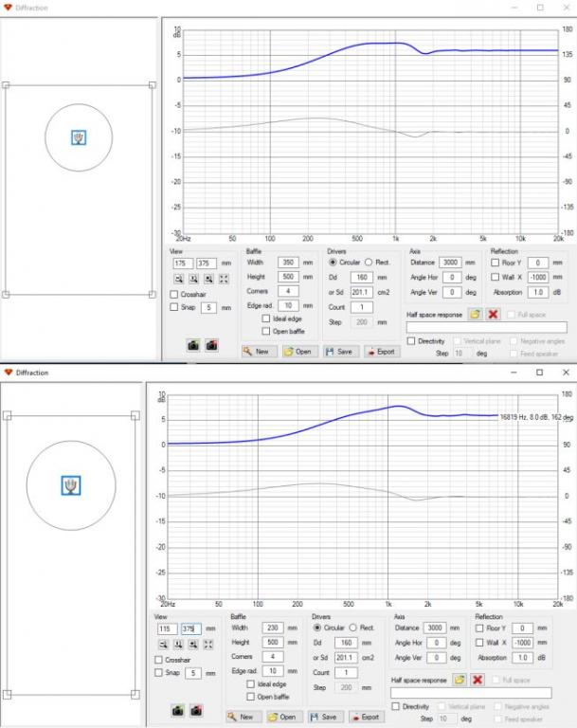Image resolution: width=577 pixels, height=728 pixels.
Task: Toggle the Snap checkbox in the upper window
Action: (174, 307)
